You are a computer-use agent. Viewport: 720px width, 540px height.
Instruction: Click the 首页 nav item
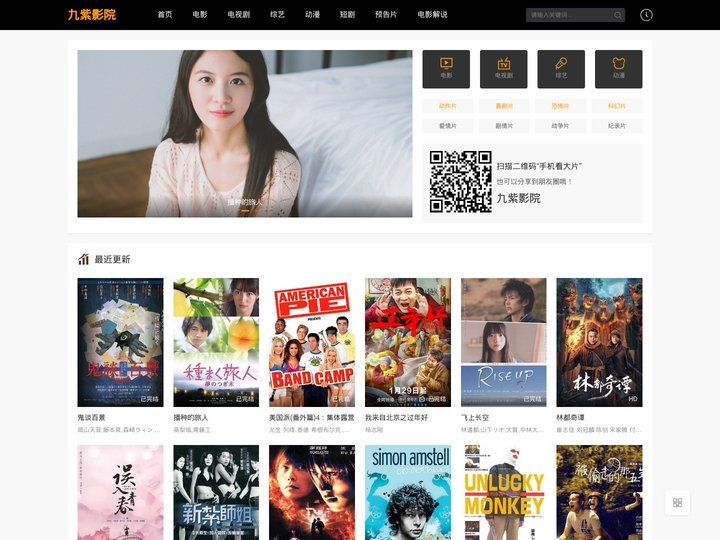(165, 15)
